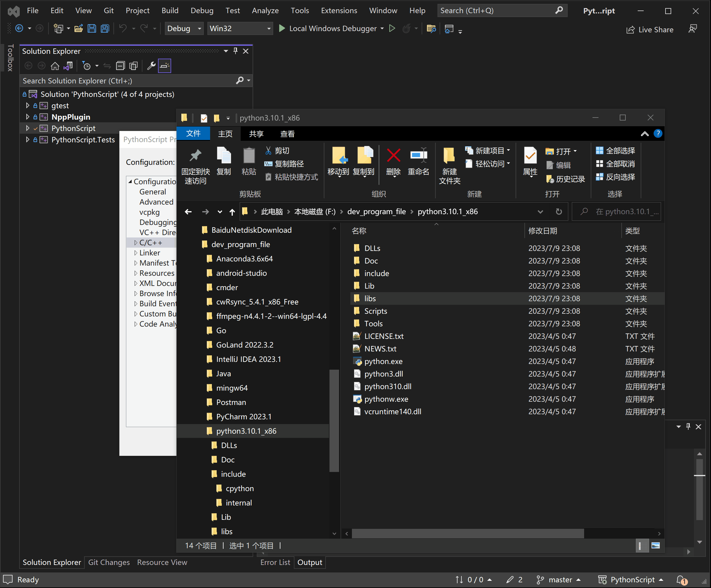Open recent locations dropdown chevron in Explorer
The height and width of the screenshot is (588, 711).
point(220,212)
